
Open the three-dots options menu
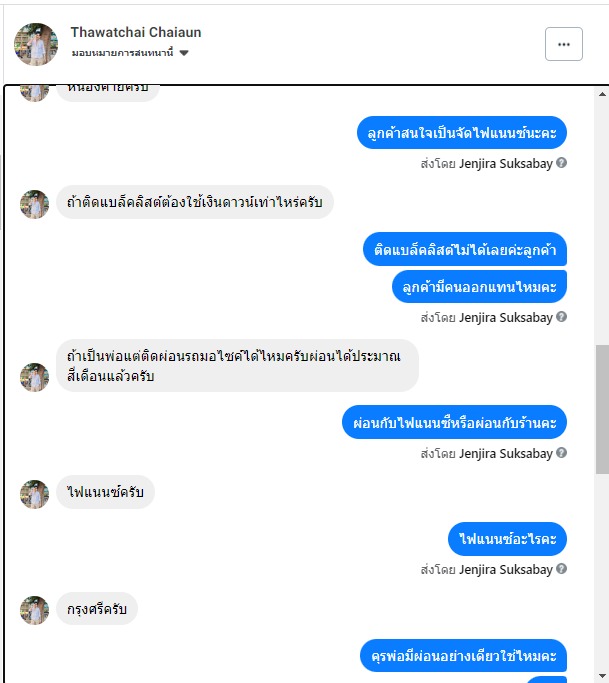(563, 44)
